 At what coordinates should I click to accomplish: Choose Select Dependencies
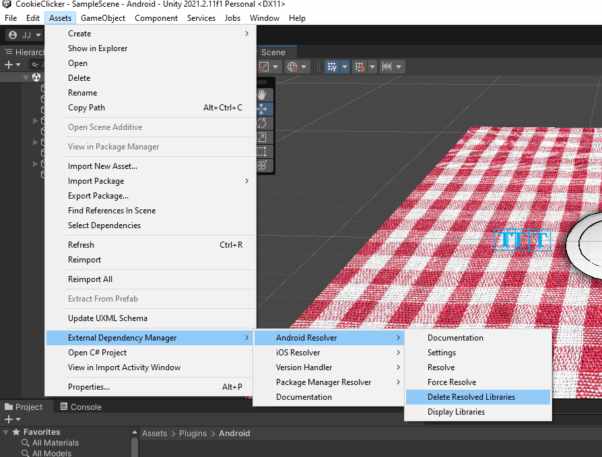click(150, 225)
